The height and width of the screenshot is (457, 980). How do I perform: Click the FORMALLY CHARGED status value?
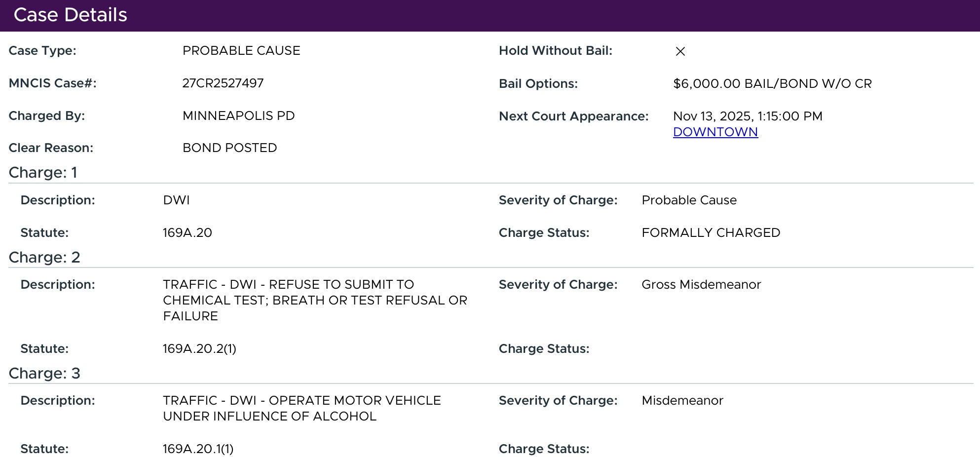point(711,233)
